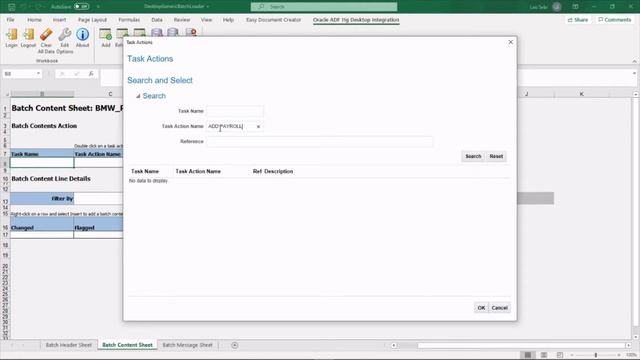The width and height of the screenshot is (640, 360).
Task: Click the Redo icon in title bar
Action: point(38,7)
